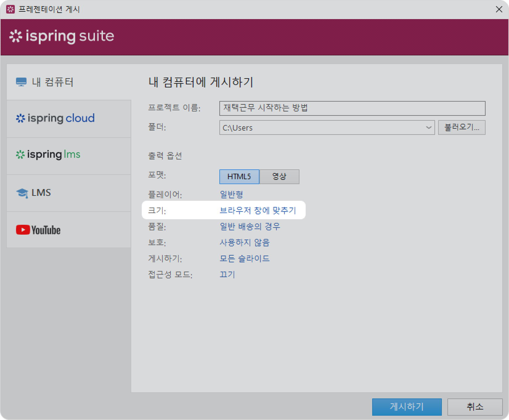
Task: Click the iSpring Suite logo in header
Action: [62, 36]
